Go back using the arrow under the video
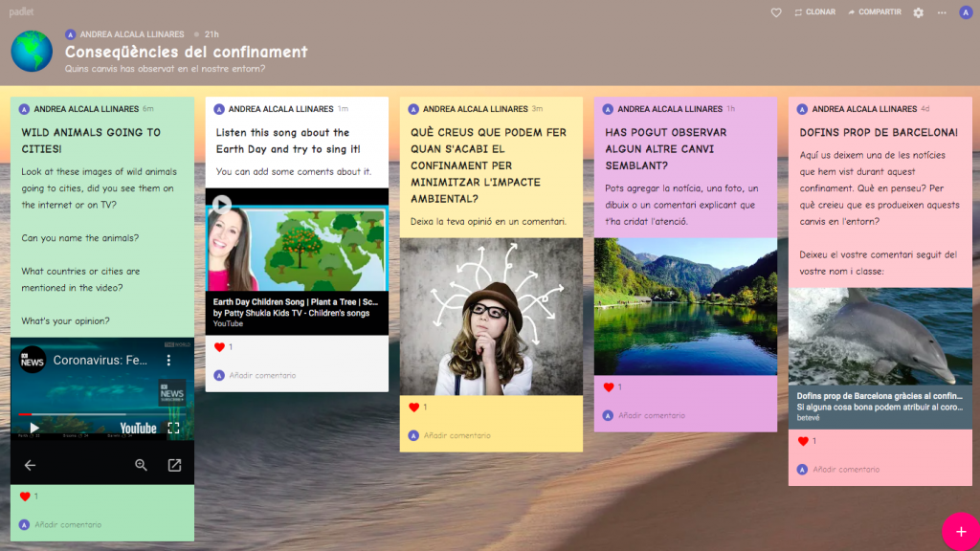 pyautogui.click(x=30, y=465)
